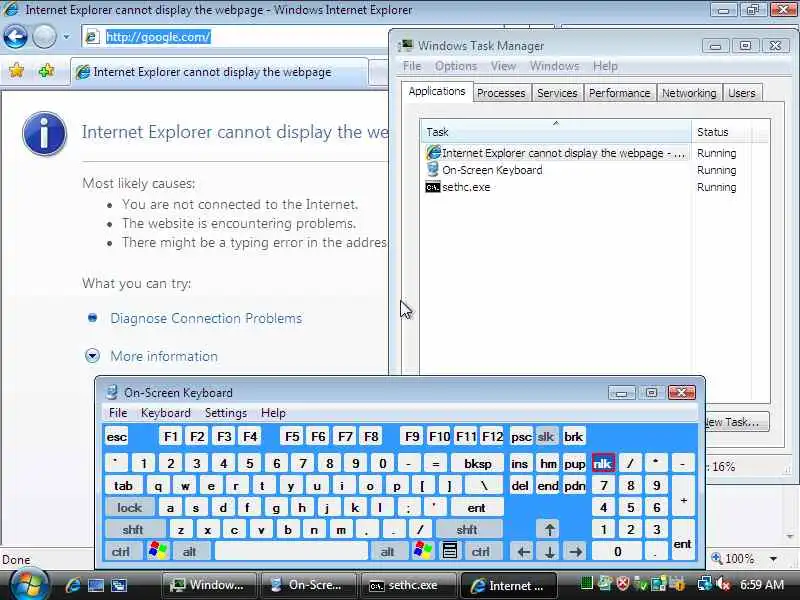Click the sethc.exe taskbar button
This screenshot has width=800, height=600.
click(x=407, y=585)
